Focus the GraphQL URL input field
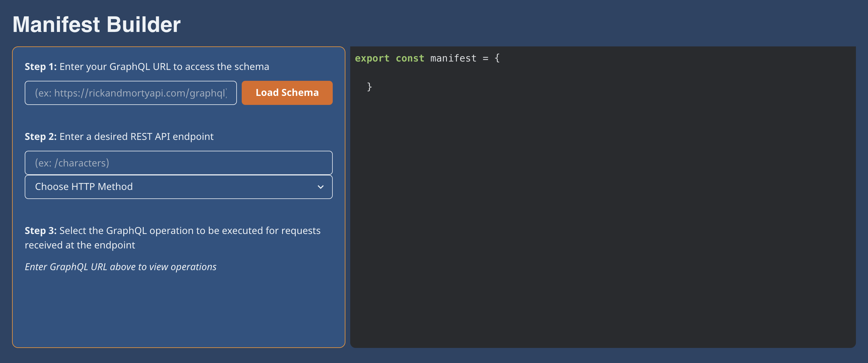 click(131, 93)
